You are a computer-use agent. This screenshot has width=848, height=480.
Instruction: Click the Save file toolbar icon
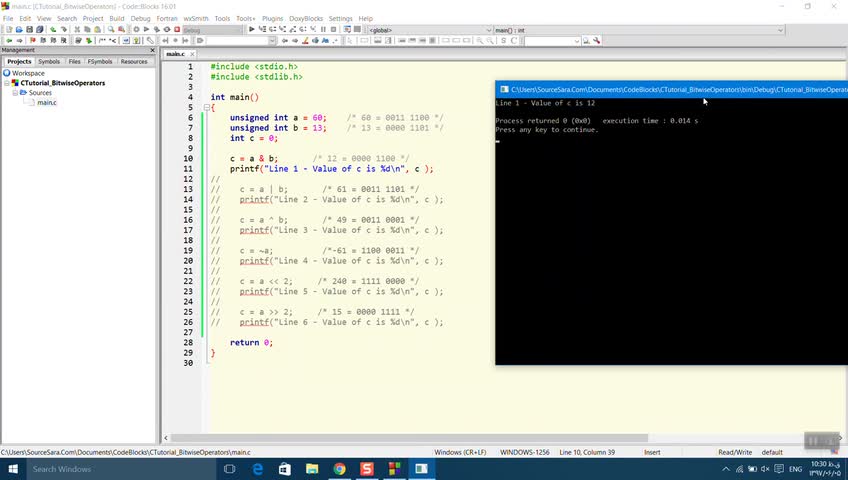[x=29, y=30]
